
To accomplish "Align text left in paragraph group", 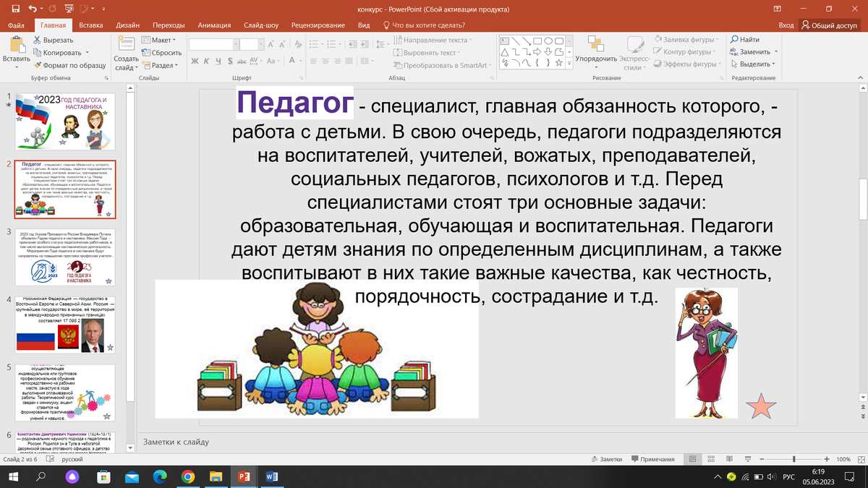I will [x=314, y=61].
